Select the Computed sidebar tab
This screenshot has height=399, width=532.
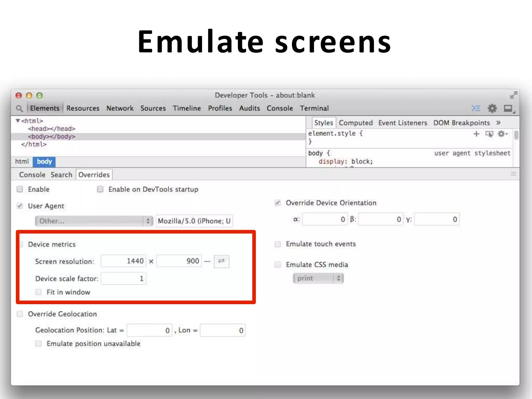pos(356,123)
